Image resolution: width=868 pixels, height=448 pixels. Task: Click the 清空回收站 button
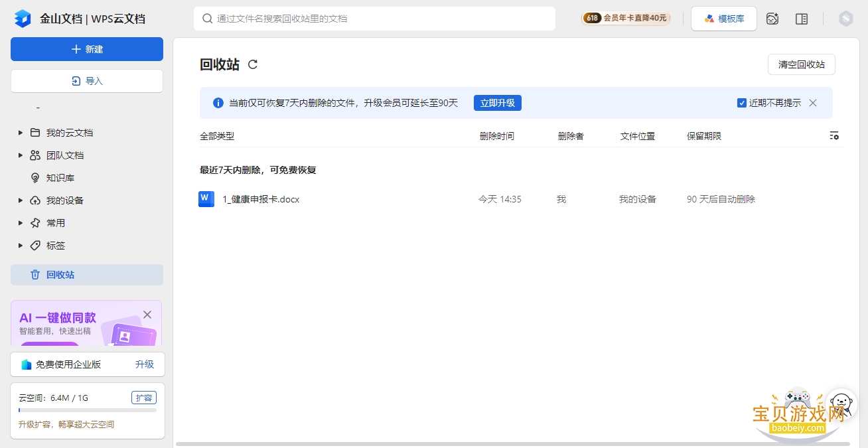click(802, 64)
